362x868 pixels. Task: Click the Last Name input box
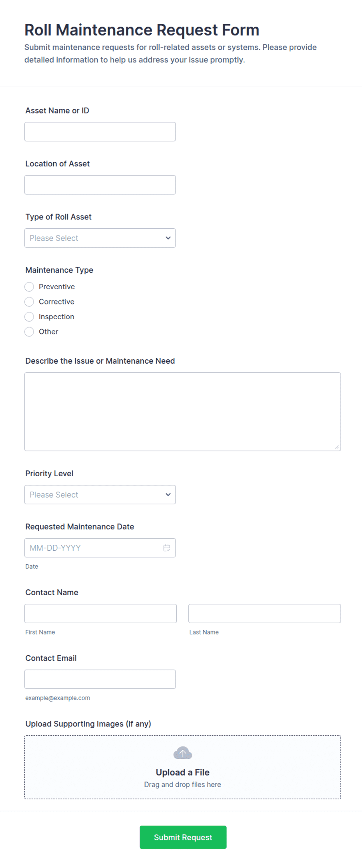pos(265,613)
